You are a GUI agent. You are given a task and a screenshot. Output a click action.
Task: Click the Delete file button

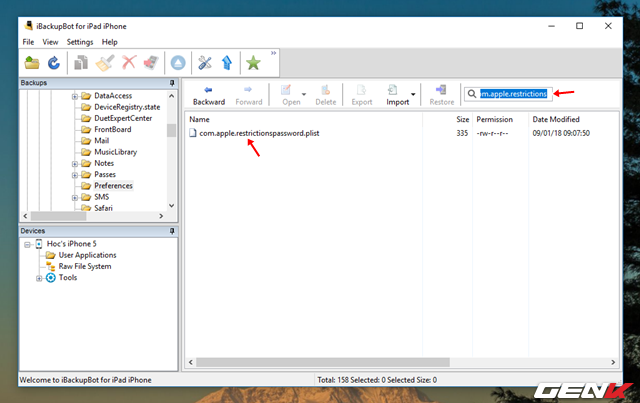point(326,96)
